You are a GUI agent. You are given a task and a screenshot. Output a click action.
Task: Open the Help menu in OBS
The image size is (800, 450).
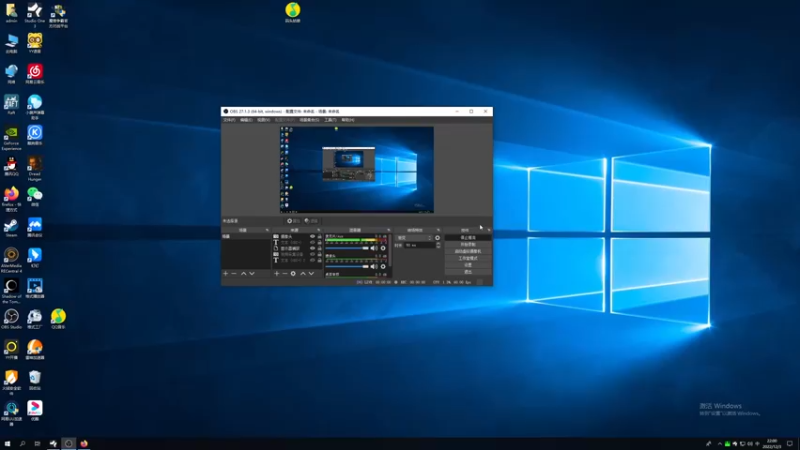pyautogui.click(x=347, y=120)
